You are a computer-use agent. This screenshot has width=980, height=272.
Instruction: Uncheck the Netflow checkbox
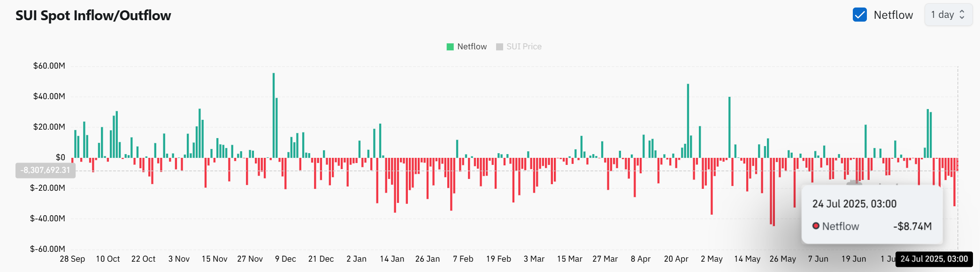pos(859,15)
